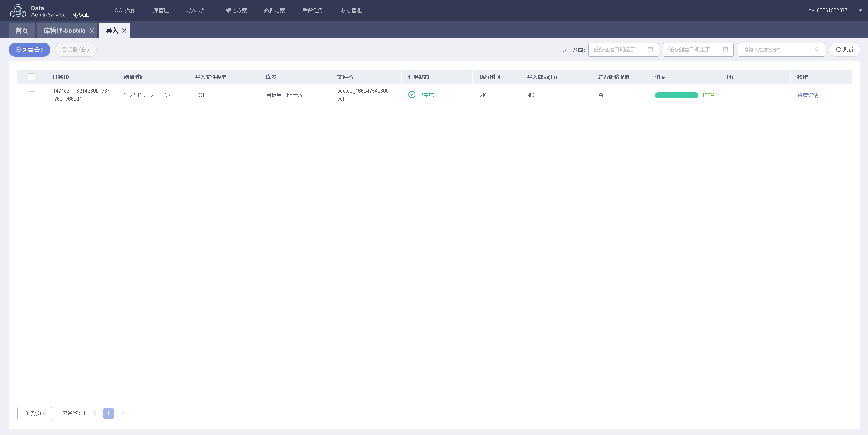Open calendar icon for end date field
Viewport: 868px width, 435px height.
(725, 49)
